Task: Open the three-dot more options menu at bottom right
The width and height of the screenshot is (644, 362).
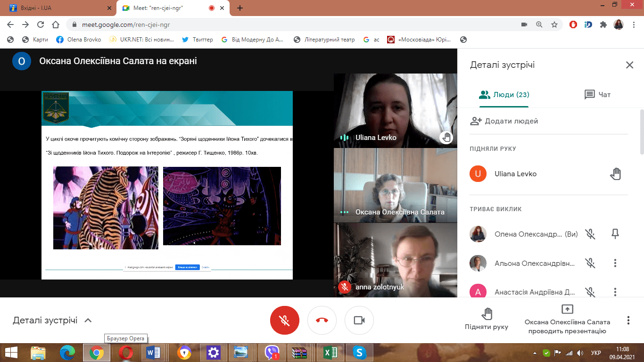Action: (628, 321)
